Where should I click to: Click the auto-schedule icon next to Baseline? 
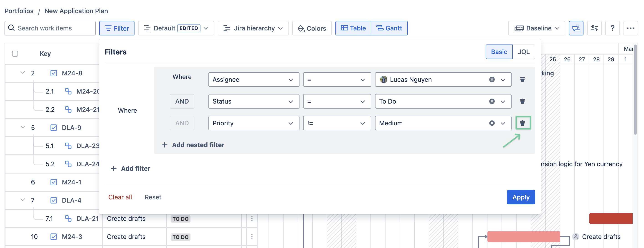click(576, 28)
